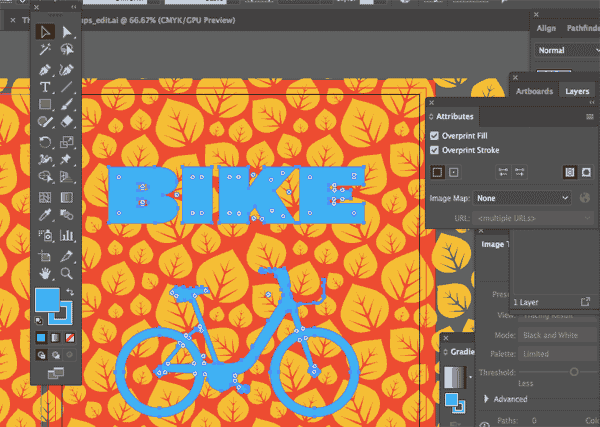This screenshot has width=600, height=427.
Task: Select the Mesh tool
Action: [45, 197]
